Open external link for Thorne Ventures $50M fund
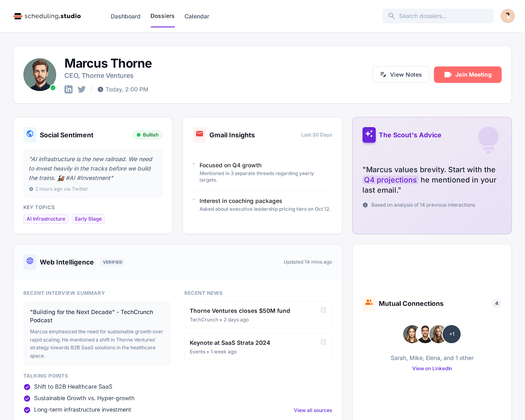This screenshot has width=525, height=420. click(x=323, y=310)
